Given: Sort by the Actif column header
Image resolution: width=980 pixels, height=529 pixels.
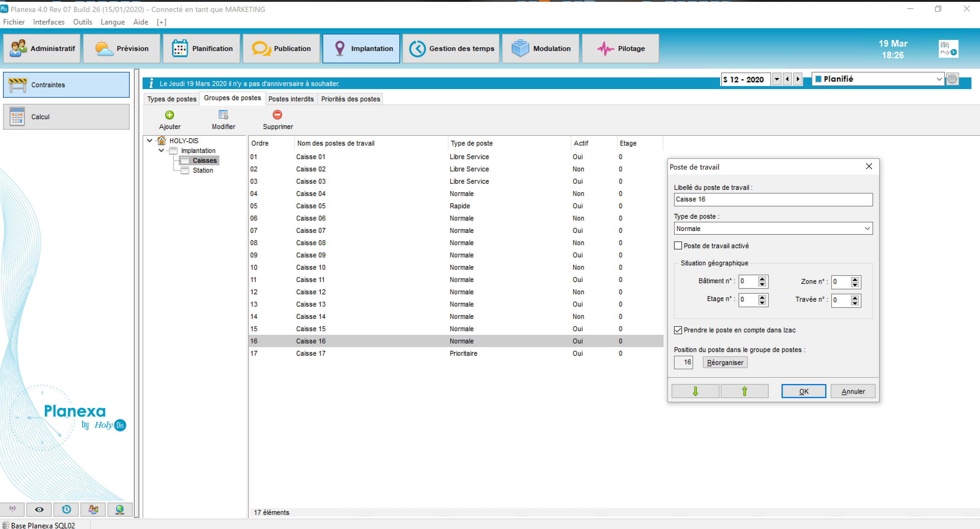Looking at the screenshot, I should 594,143.
